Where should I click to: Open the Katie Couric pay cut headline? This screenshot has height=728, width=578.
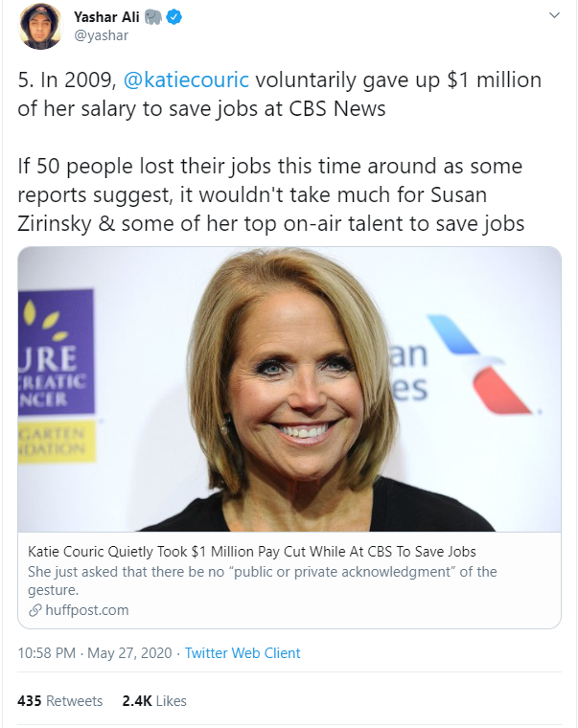252,552
